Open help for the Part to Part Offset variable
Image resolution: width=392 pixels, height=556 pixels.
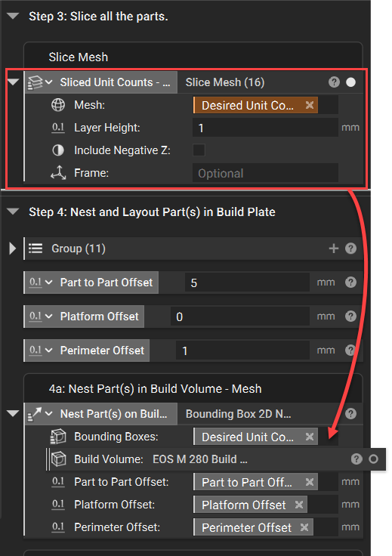(351, 283)
